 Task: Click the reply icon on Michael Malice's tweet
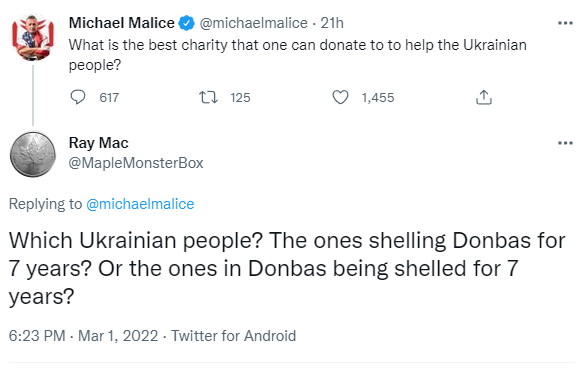click(x=78, y=97)
